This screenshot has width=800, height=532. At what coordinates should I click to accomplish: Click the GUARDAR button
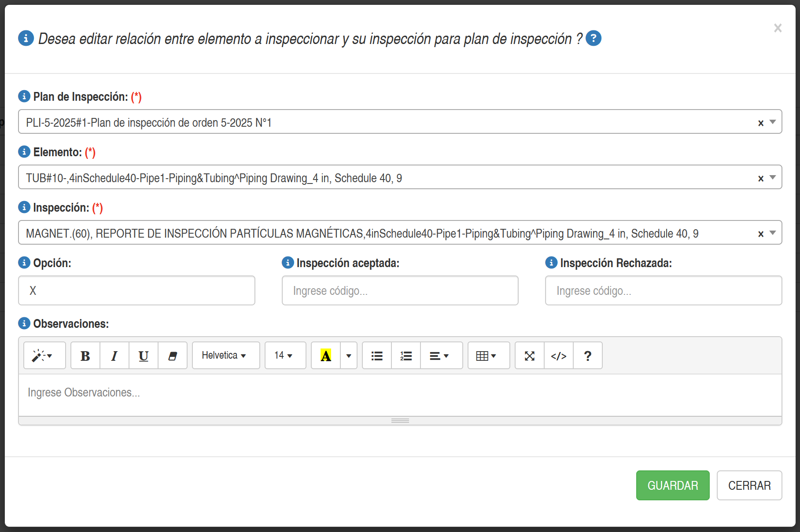673,485
